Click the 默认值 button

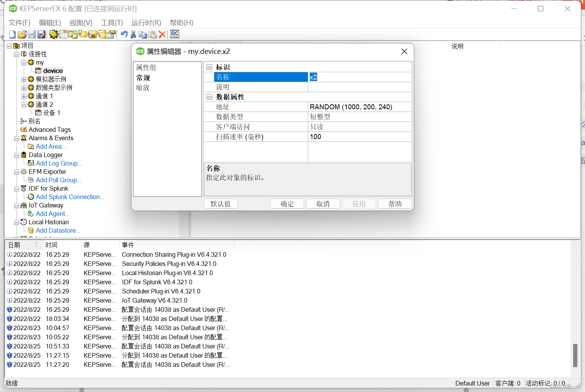coord(221,204)
